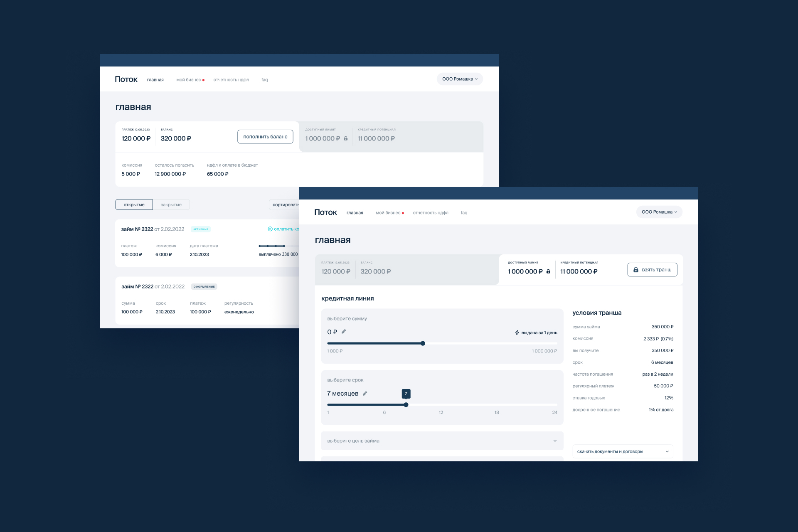798x532 pixels.
Task: Click Поток logo in front window
Action: click(325, 212)
